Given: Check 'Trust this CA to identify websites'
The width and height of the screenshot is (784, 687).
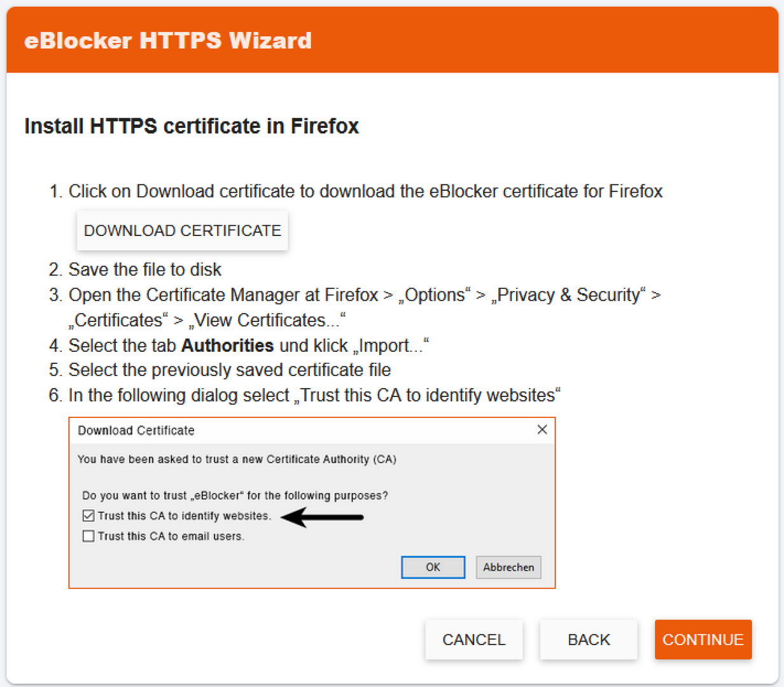Looking at the screenshot, I should pos(88,516).
